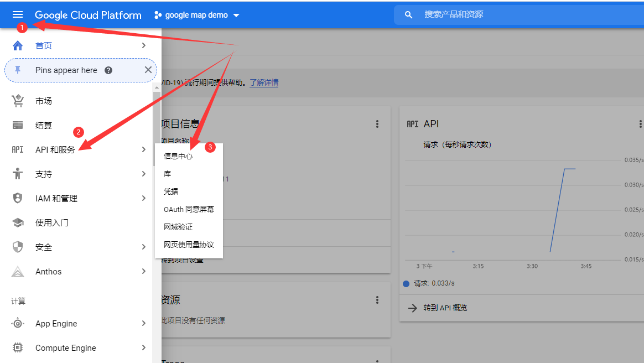Click the project icon beside google map demo
Viewport: 644px width, 363px height.
coord(158,15)
